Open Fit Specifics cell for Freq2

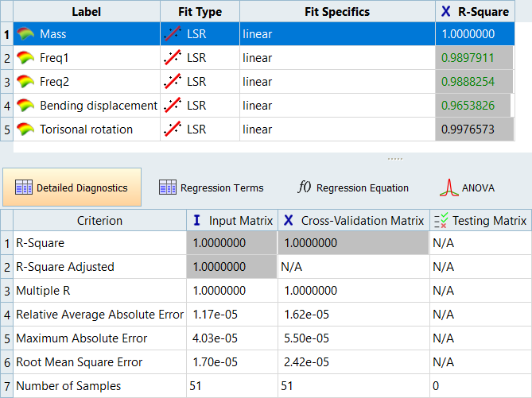click(336, 82)
